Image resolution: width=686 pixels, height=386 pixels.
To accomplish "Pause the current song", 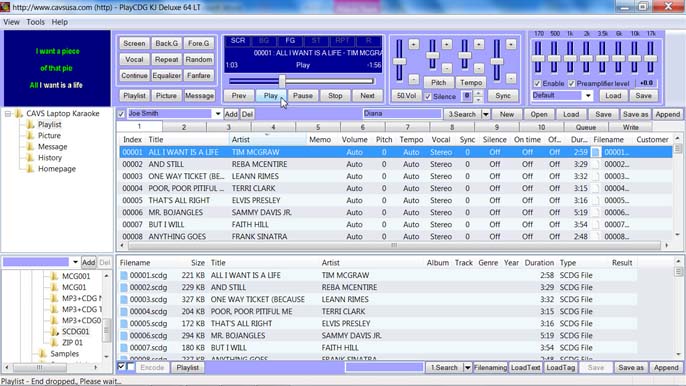I will click(x=303, y=96).
